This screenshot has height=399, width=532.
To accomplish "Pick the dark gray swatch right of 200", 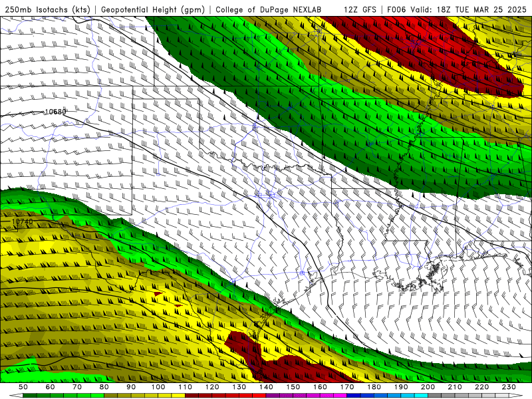I will (435, 396).
